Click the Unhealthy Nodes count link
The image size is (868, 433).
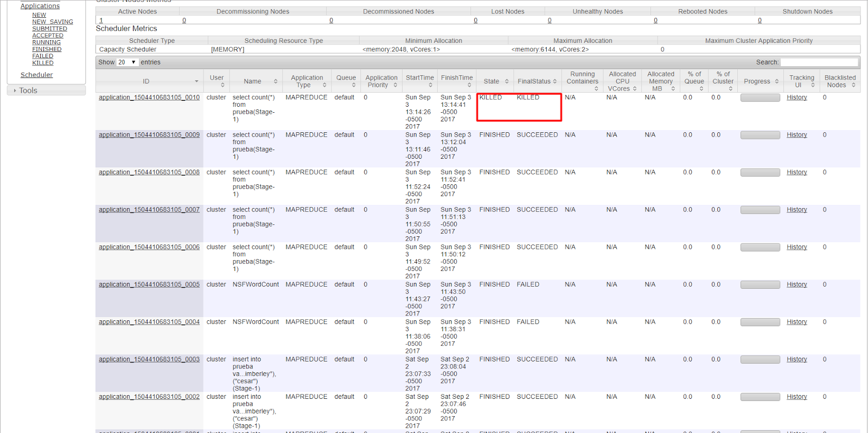(550, 21)
